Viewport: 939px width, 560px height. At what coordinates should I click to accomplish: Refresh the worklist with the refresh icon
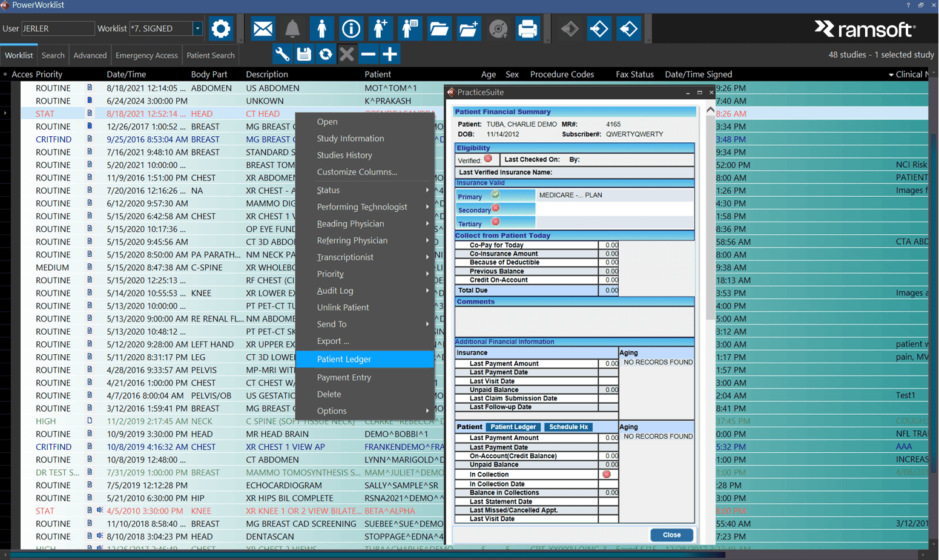pyautogui.click(x=325, y=54)
